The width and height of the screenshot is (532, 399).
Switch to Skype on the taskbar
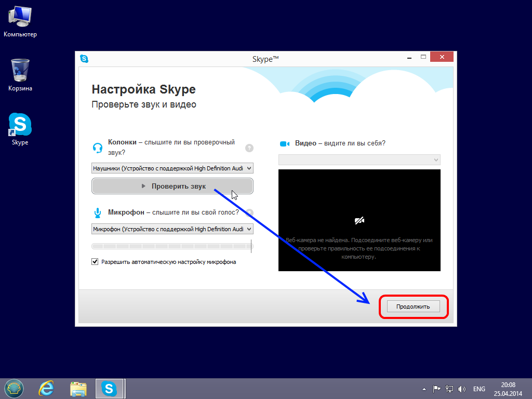[109, 389]
